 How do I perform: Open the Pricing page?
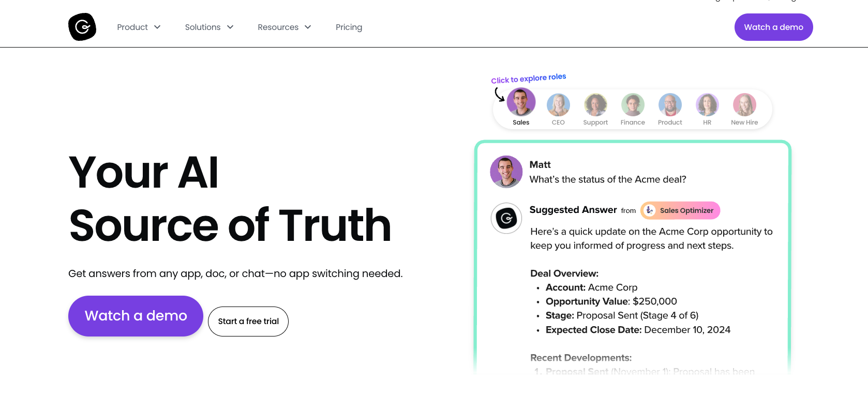[x=349, y=27]
